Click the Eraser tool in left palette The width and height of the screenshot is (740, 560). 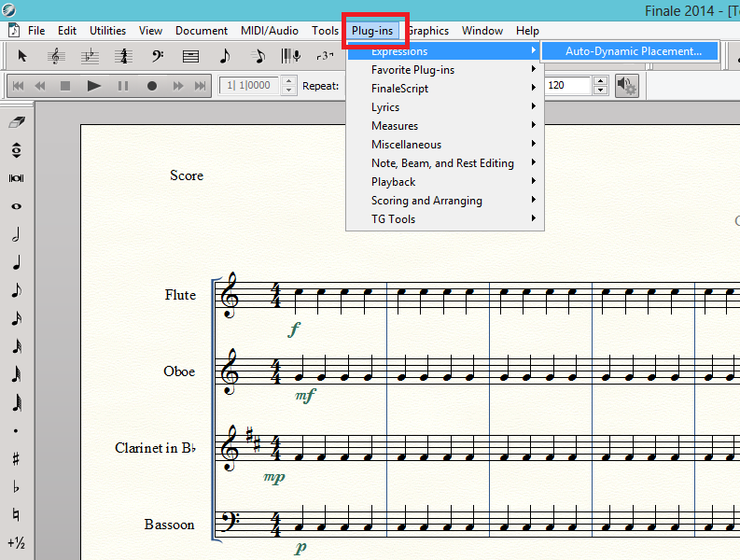click(x=16, y=122)
